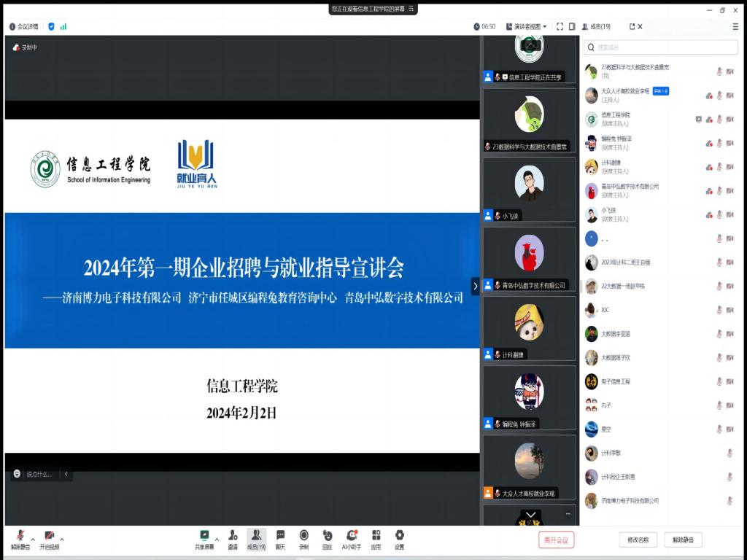Viewport: 747px width, 560px height.
Task: Select member 2023级计科二班王自强
Action: (x=661, y=262)
